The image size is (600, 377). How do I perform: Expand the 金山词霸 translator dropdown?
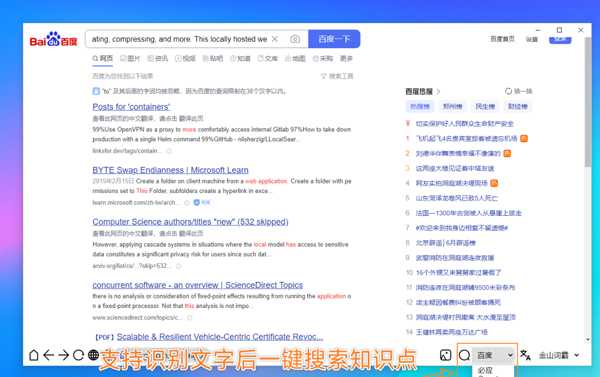tap(559, 355)
